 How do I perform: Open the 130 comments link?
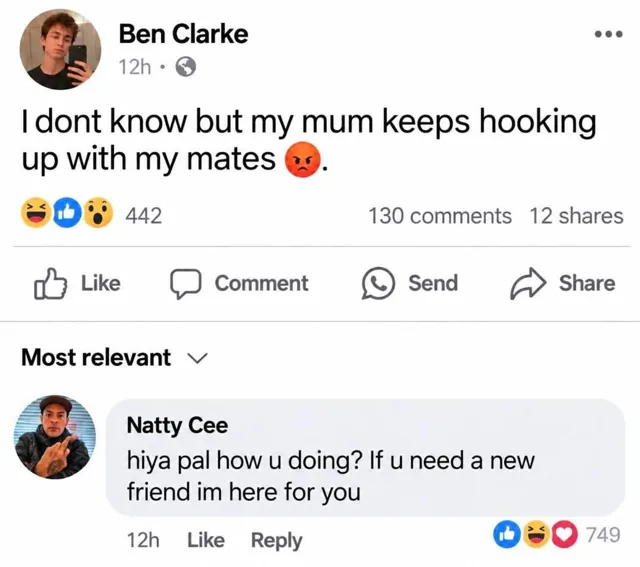pyautogui.click(x=440, y=216)
